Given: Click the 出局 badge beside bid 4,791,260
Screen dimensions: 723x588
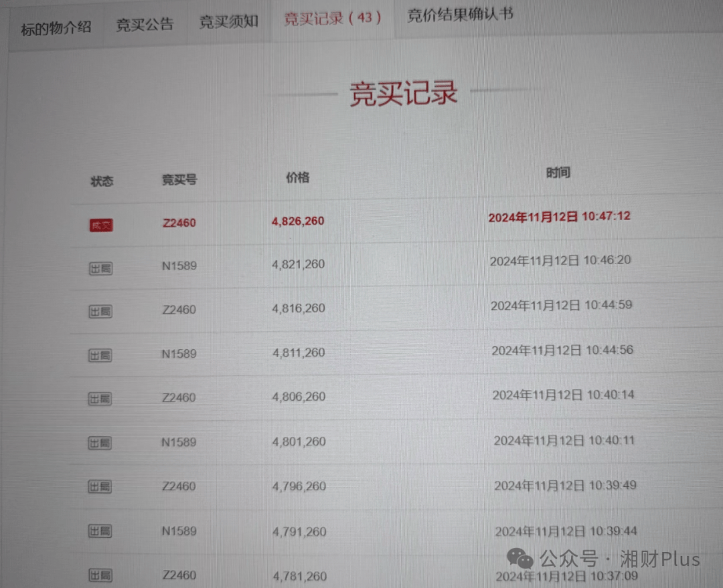Looking at the screenshot, I should point(99,530).
